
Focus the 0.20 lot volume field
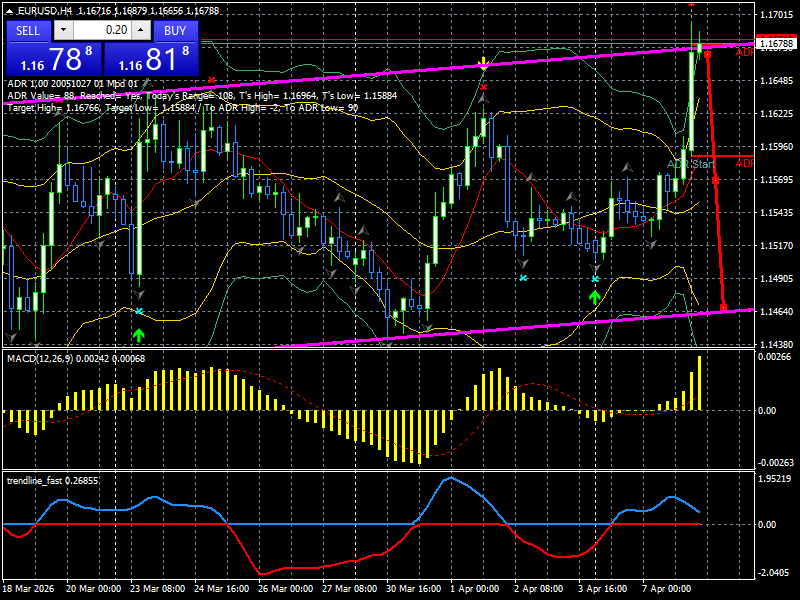click(x=102, y=30)
